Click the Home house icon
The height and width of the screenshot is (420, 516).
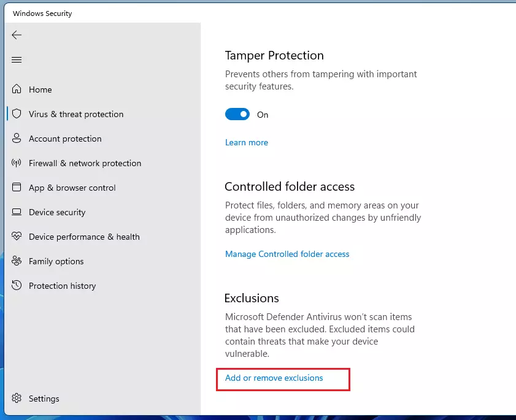point(17,89)
